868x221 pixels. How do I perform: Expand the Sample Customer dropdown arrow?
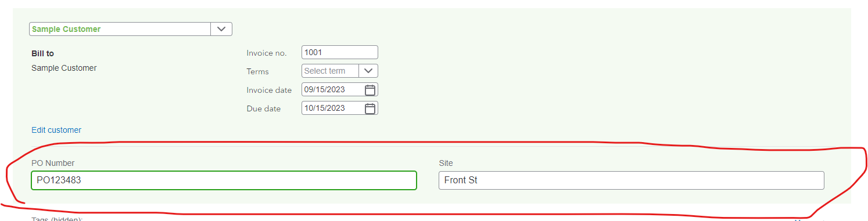[x=221, y=29]
